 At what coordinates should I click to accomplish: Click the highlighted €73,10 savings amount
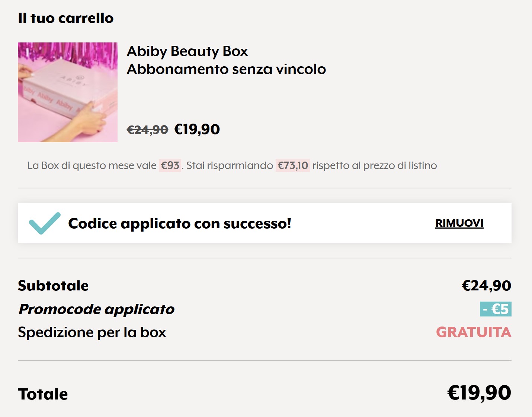293,165
